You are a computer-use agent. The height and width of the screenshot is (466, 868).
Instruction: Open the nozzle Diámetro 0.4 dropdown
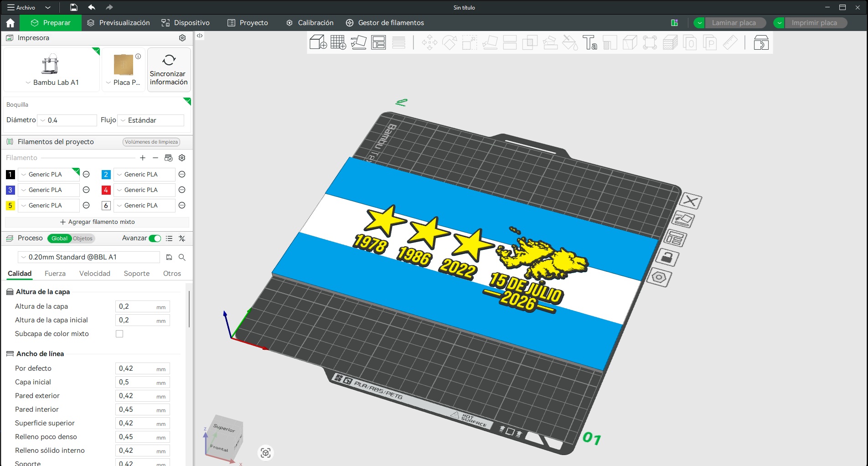67,120
